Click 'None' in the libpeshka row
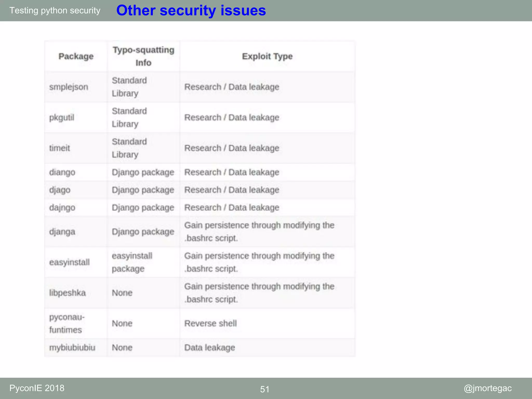532x399 pixels. [122, 293]
